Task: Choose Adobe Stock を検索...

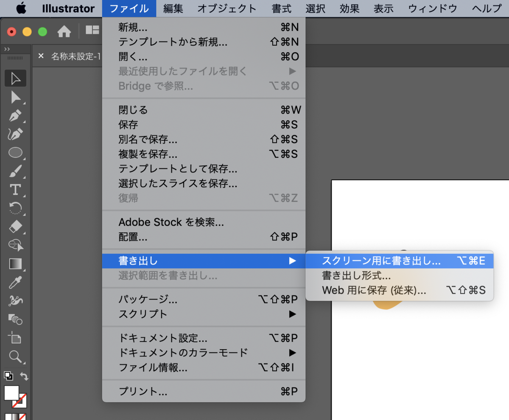Action: (204, 222)
